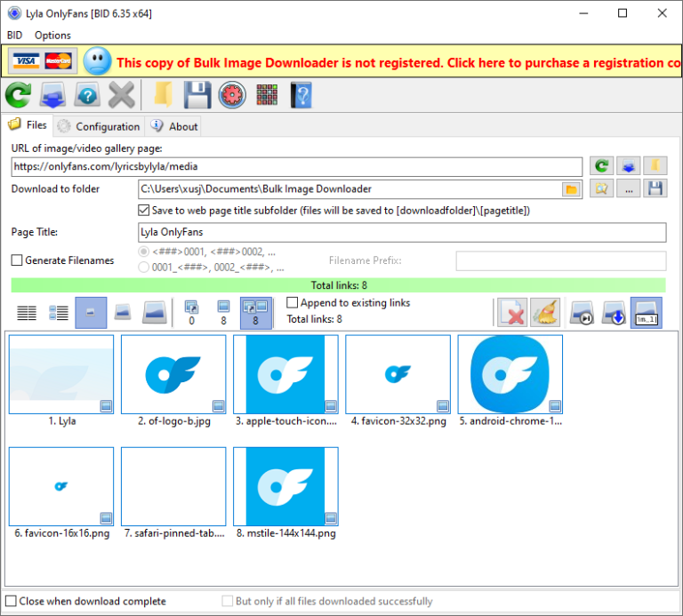
Task: Open the Options menu
Action: 52,36
